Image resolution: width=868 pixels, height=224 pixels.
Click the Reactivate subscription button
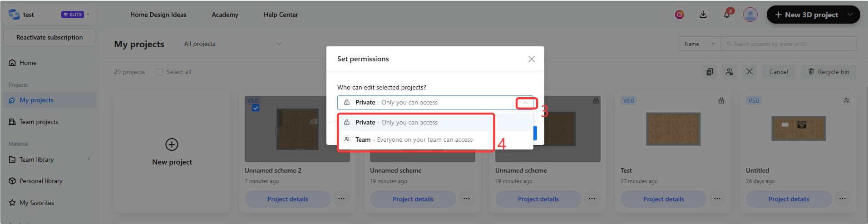[x=49, y=37]
